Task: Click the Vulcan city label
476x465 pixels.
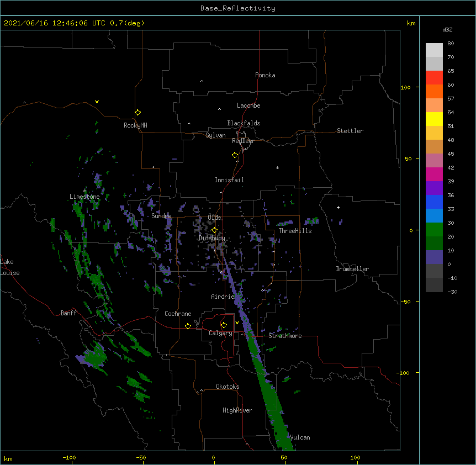Action: pyautogui.click(x=300, y=437)
